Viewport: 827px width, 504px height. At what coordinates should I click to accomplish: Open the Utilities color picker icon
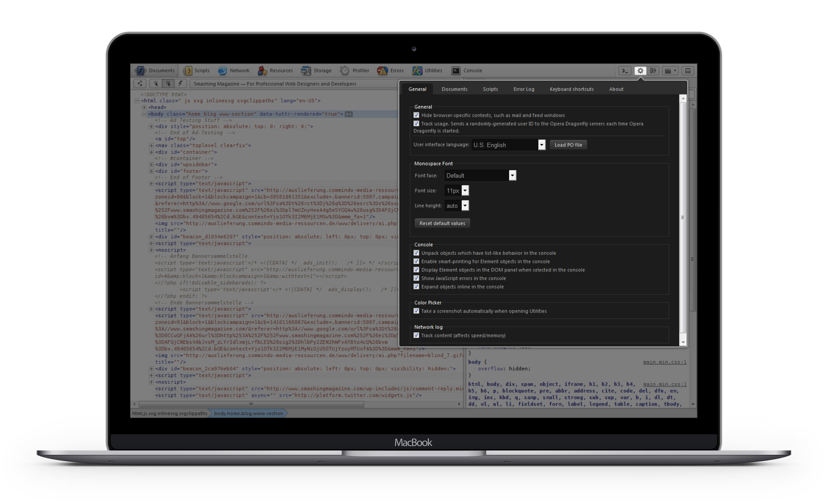(x=417, y=70)
